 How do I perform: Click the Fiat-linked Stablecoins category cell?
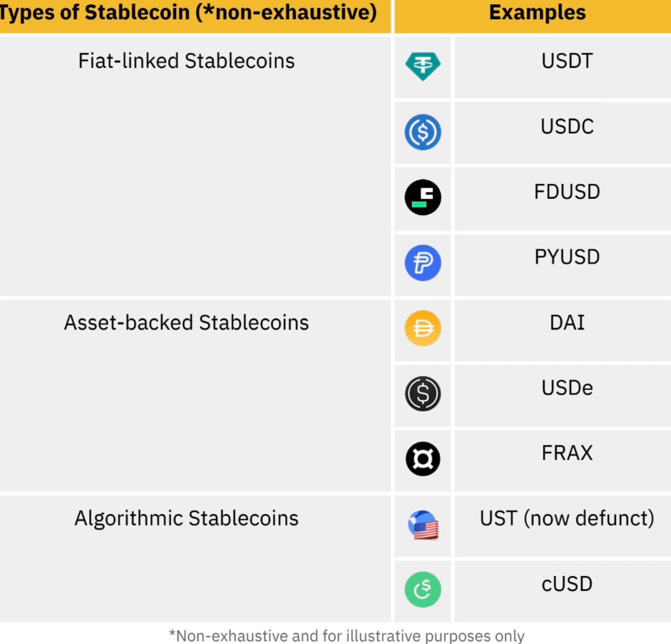pos(186,61)
